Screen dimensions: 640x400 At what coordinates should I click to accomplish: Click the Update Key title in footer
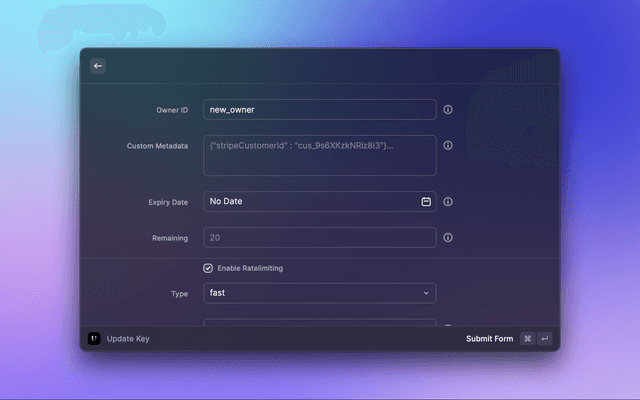point(128,339)
